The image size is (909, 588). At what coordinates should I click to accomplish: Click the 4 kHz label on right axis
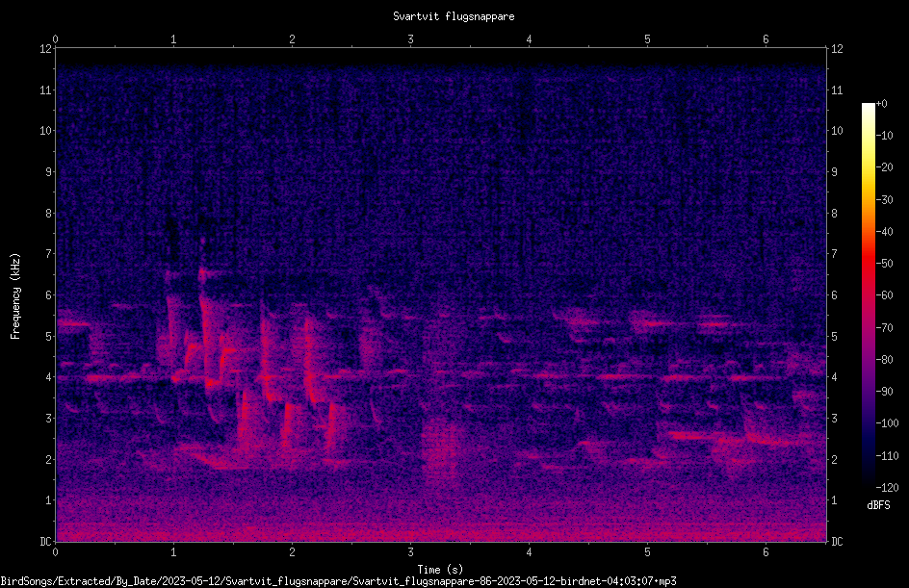click(x=834, y=377)
